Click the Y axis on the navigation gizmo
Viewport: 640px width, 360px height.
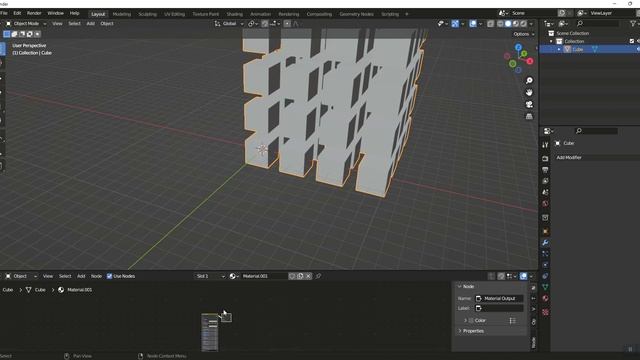point(524,54)
